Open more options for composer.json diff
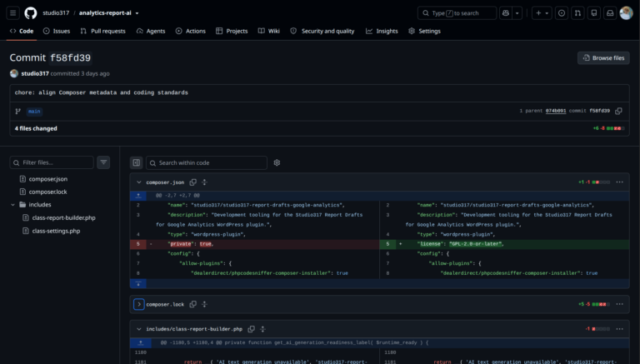The image size is (640, 364). pyautogui.click(x=620, y=182)
